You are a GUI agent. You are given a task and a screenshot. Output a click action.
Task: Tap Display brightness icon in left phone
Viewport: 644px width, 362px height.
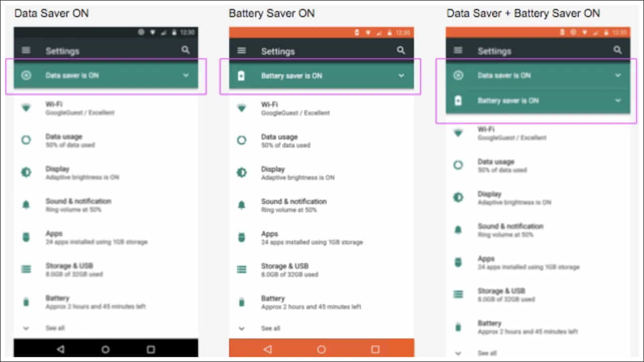pyautogui.click(x=26, y=172)
